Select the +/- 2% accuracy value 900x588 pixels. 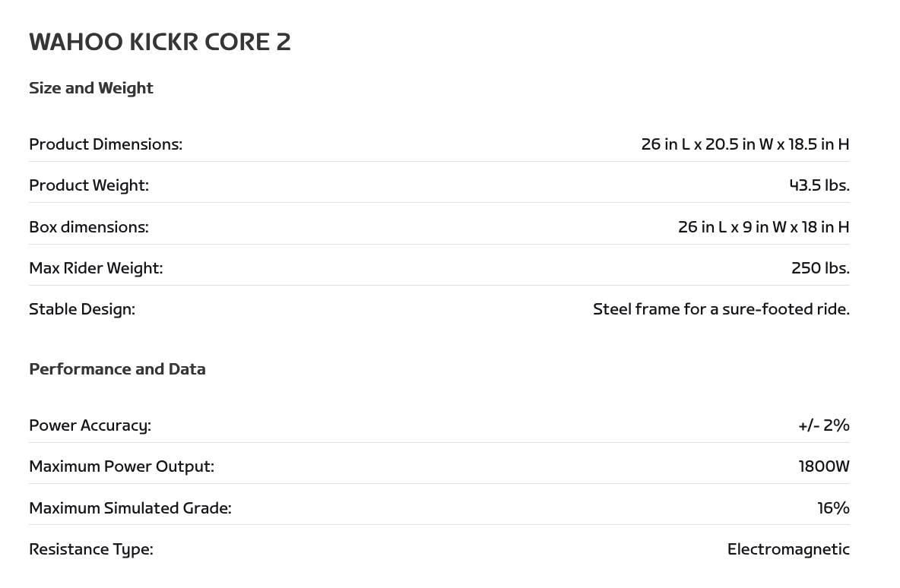(x=824, y=425)
